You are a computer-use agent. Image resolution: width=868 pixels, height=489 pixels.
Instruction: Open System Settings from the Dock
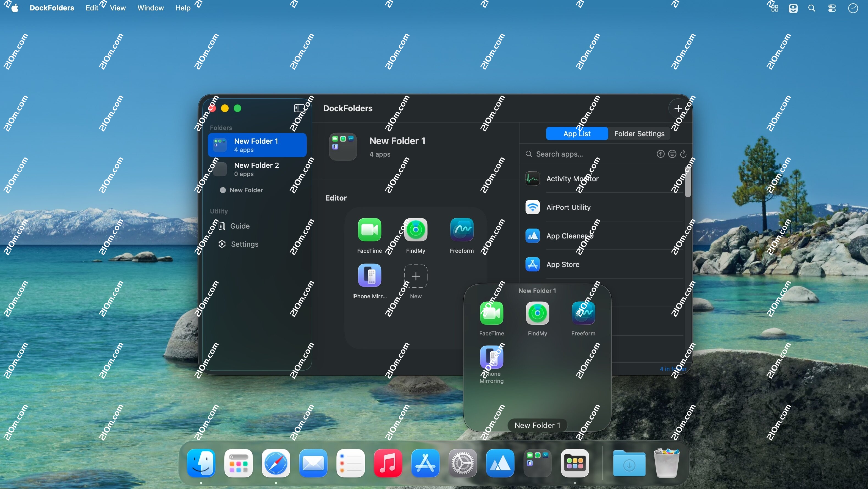coord(463,463)
